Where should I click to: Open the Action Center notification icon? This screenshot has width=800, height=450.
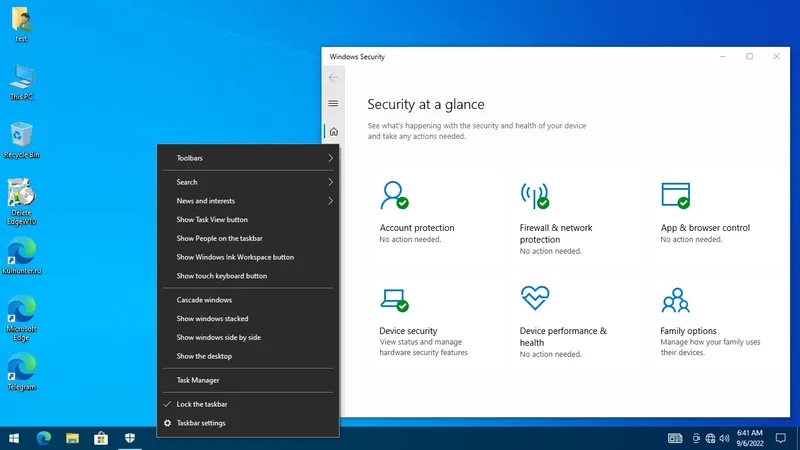(781, 438)
